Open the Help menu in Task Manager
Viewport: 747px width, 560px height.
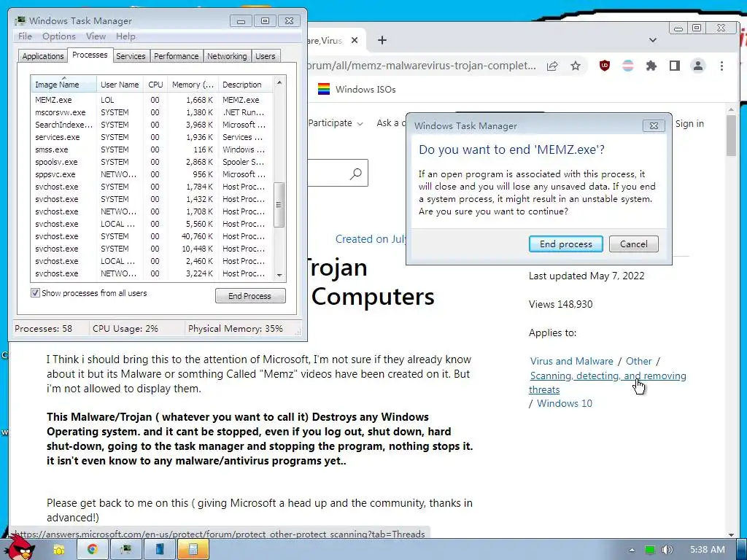coord(125,36)
